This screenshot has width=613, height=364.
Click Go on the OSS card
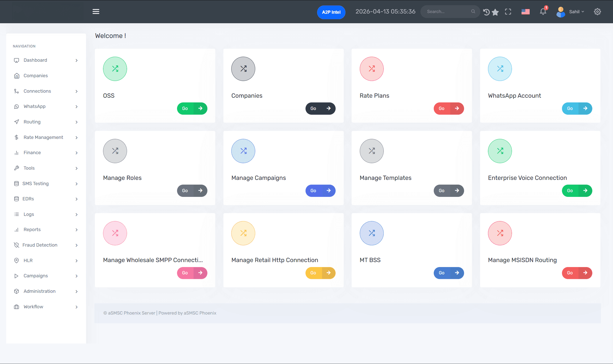pos(192,108)
